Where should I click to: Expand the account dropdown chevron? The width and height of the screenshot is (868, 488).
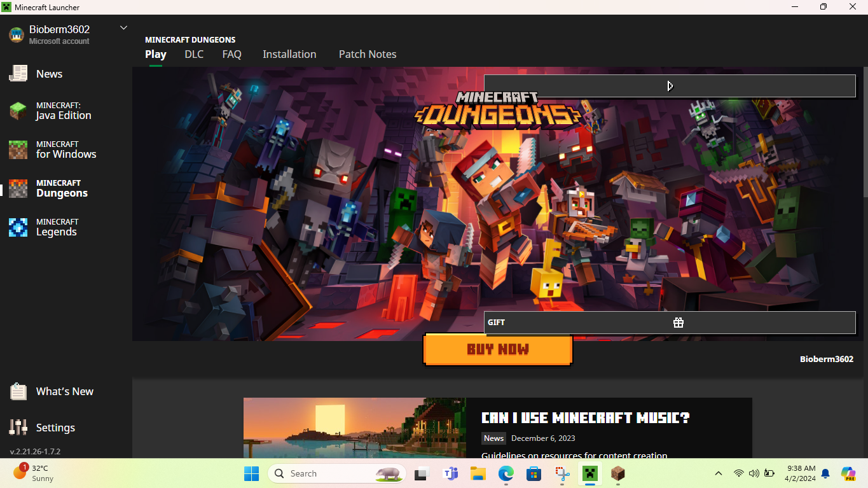point(123,27)
